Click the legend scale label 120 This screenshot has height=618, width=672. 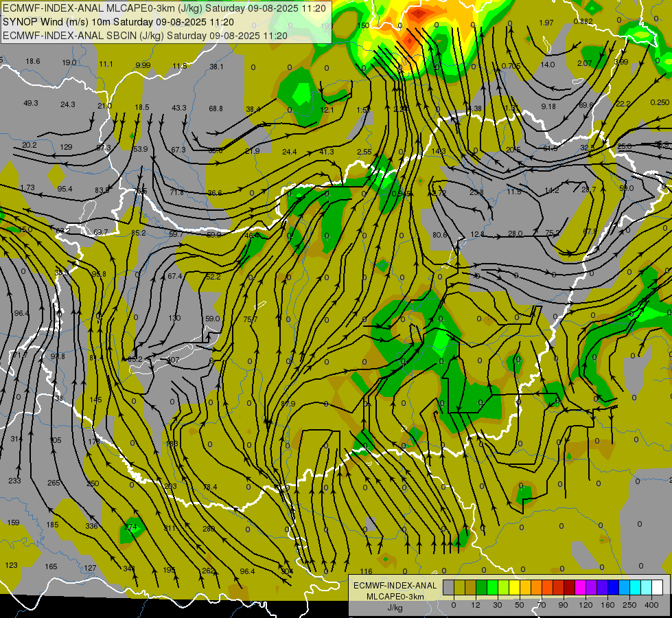[x=586, y=605]
